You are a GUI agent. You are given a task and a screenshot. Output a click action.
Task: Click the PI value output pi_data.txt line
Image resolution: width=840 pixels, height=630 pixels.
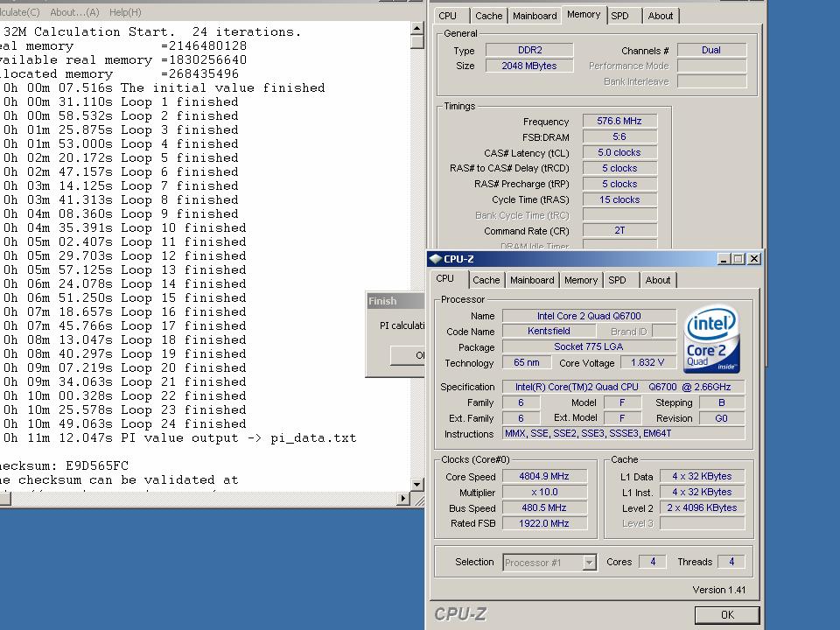click(179, 437)
